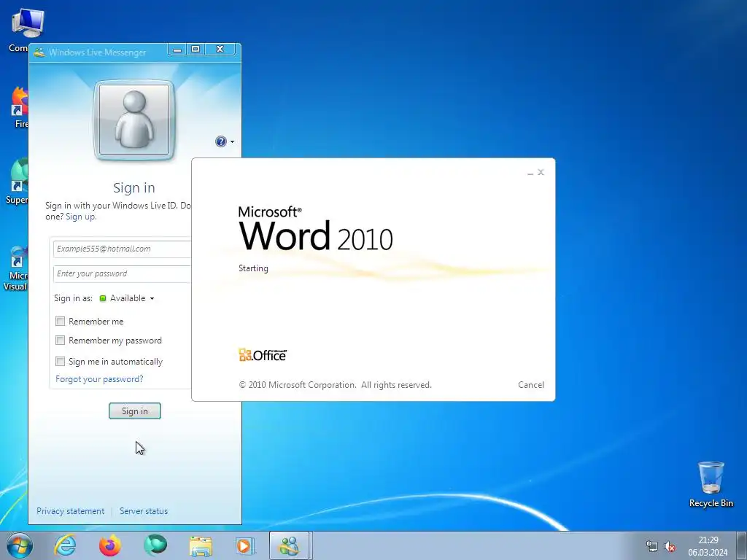747x560 pixels.
Task: Minimize the Word 2010 splash screen
Action: pyautogui.click(x=530, y=172)
